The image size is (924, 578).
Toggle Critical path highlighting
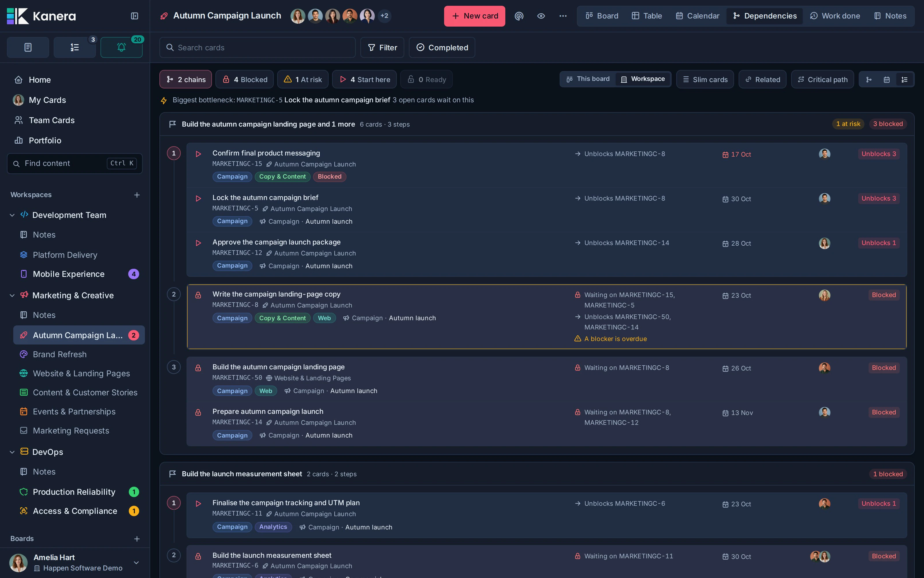pyautogui.click(x=822, y=79)
